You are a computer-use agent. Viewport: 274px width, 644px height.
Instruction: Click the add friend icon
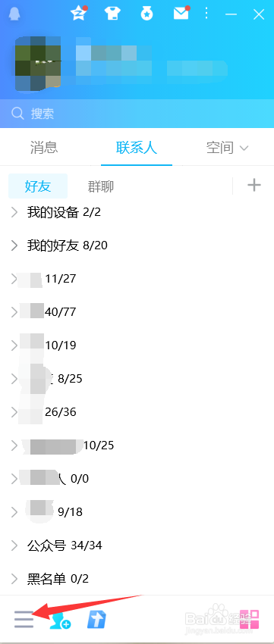60,621
